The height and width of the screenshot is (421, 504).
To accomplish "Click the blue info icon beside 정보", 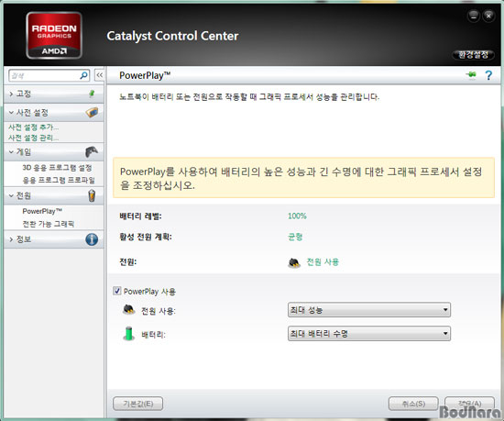I will tap(92, 239).
